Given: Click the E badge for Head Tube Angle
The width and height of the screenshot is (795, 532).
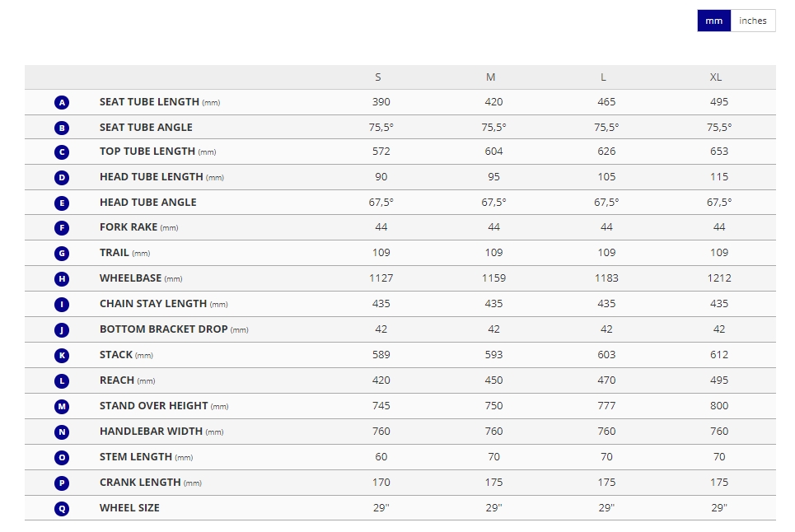Looking at the screenshot, I should (x=62, y=203).
